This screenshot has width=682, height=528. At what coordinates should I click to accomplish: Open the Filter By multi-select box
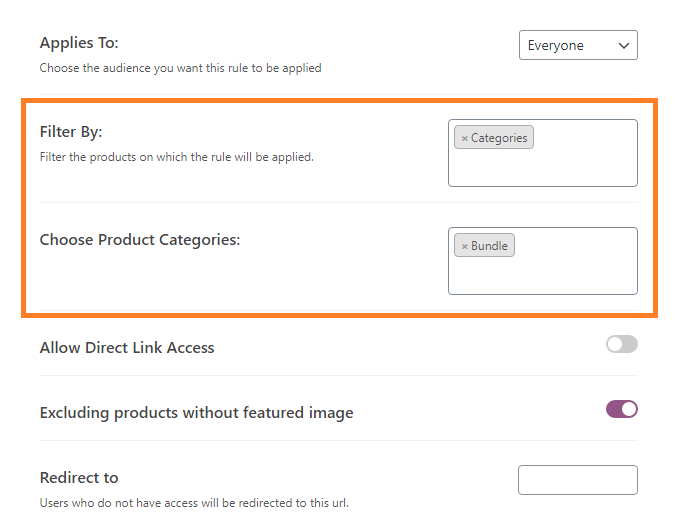tap(543, 153)
